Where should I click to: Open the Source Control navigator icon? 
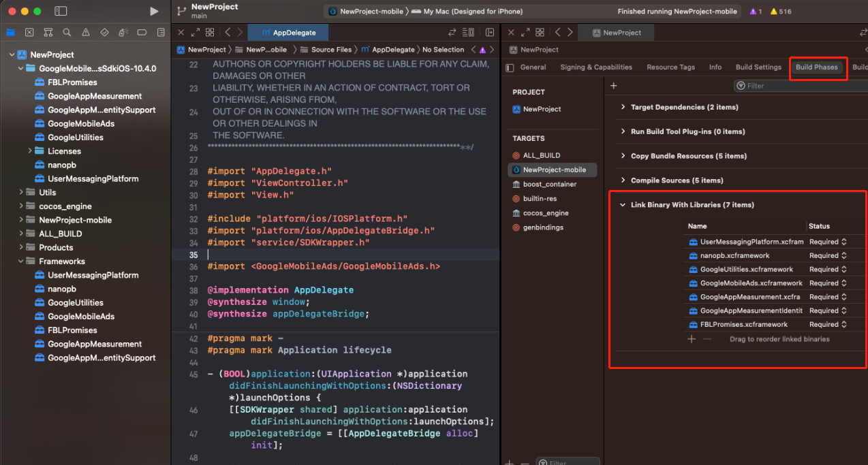(29, 32)
